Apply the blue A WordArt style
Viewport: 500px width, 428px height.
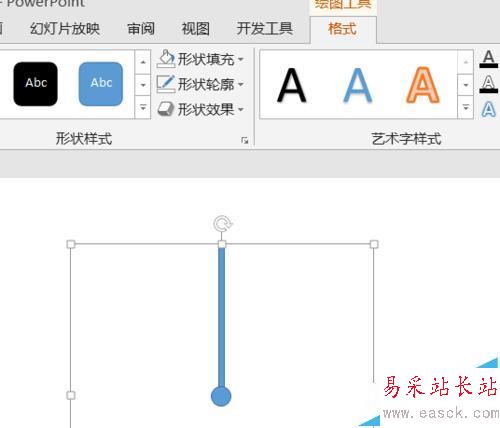(358, 85)
